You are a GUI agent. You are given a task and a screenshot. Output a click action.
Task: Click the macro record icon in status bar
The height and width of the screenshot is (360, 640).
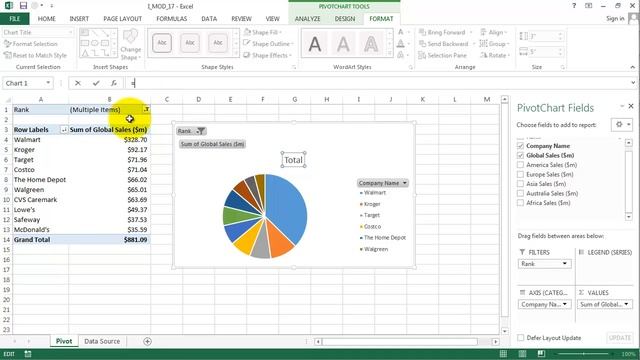[x=28, y=354]
